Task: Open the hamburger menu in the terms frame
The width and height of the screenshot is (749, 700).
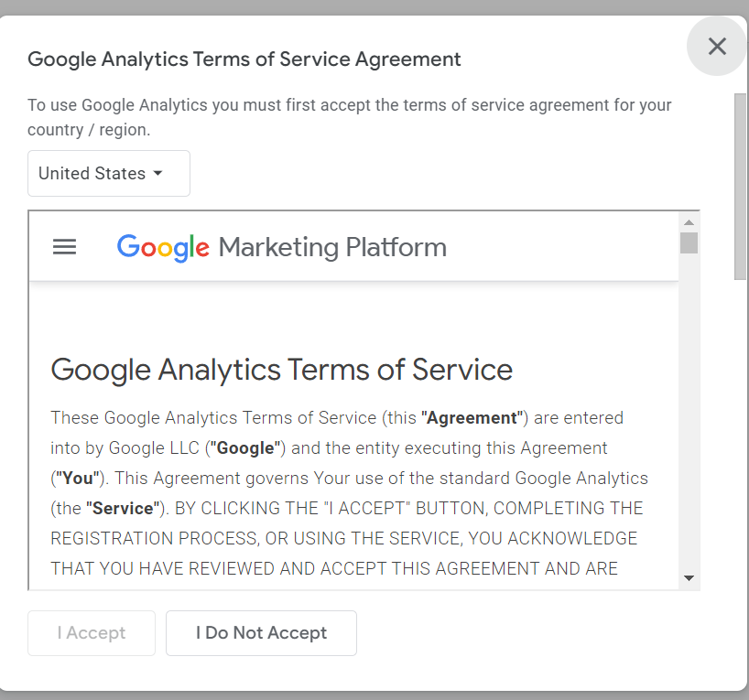Action: 64,247
